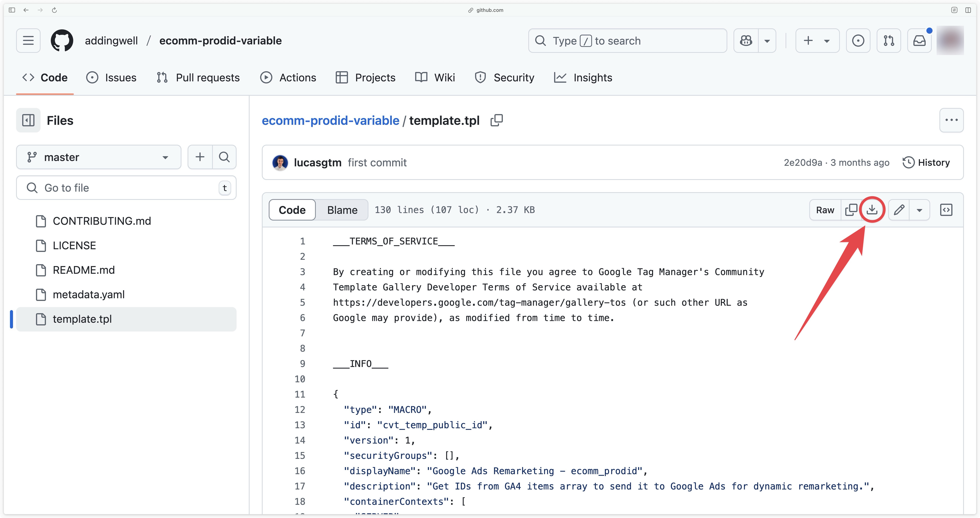Open README.md in file tree
The height and width of the screenshot is (518, 980).
click(126, 270)
